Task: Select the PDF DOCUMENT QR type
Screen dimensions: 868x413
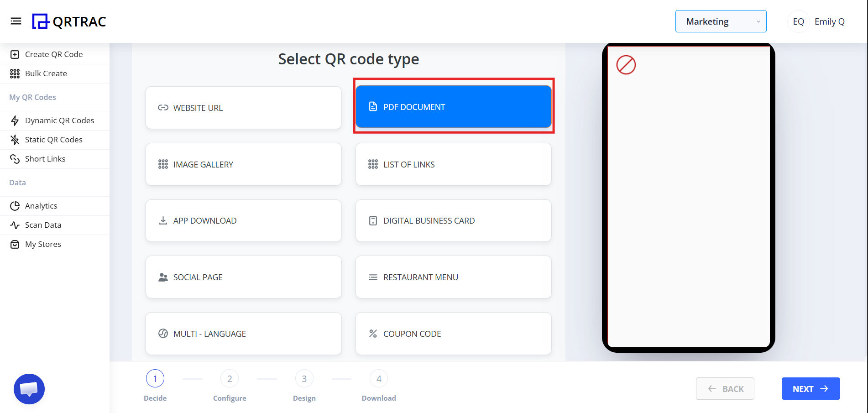Action: coord(453,106)
